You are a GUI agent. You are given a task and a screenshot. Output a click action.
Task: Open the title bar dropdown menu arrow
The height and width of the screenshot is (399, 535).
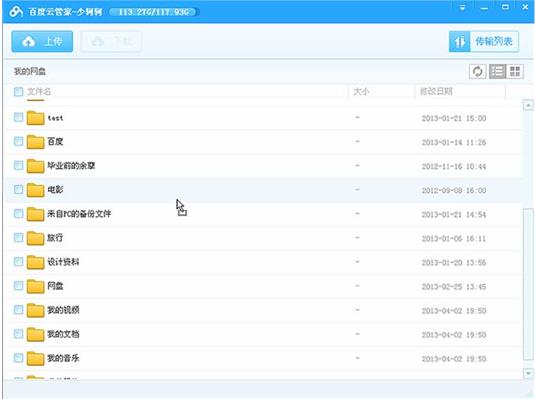pyautogui.click(x=462, y=8)
